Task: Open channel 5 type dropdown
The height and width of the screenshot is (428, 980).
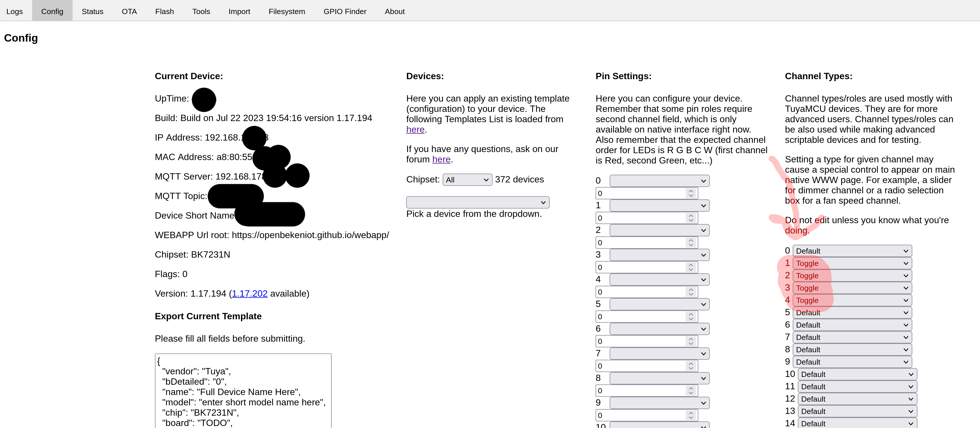Action: tap(852, 313)
